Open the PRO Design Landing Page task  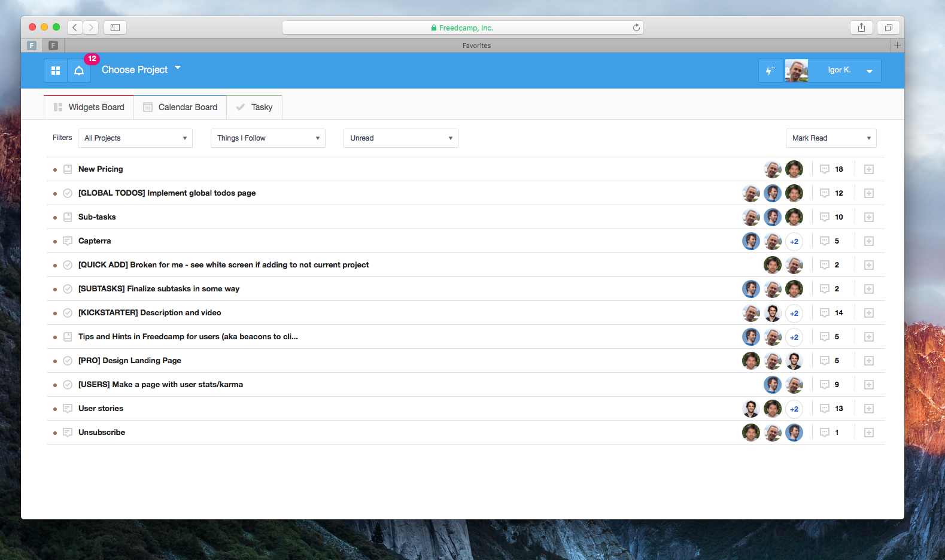coord(130,361)
